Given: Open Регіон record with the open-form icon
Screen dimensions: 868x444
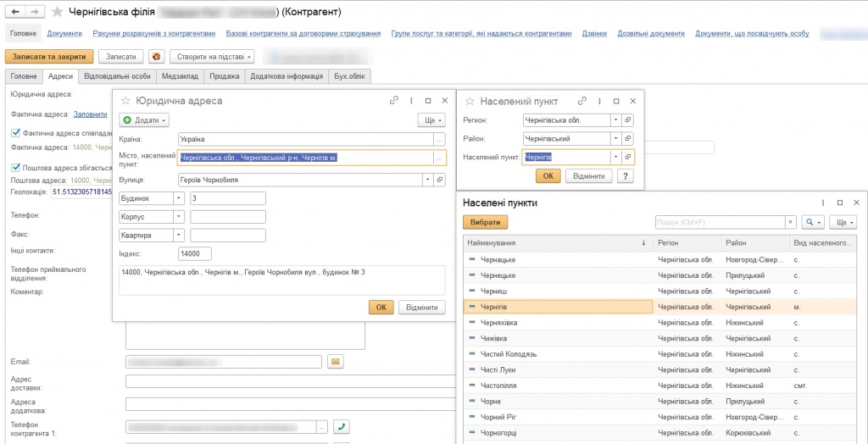Looking at the screenshot, I should [628, 119].
